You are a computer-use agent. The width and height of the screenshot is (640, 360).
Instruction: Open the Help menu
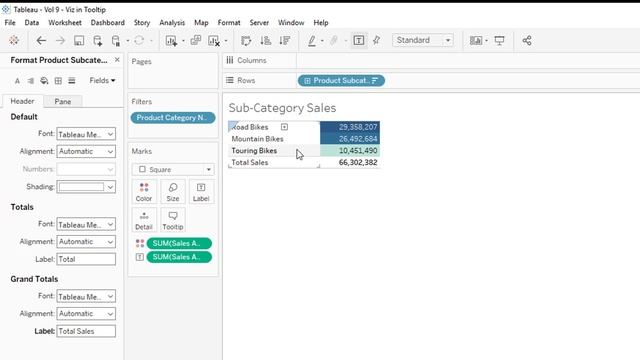point(321,22)
